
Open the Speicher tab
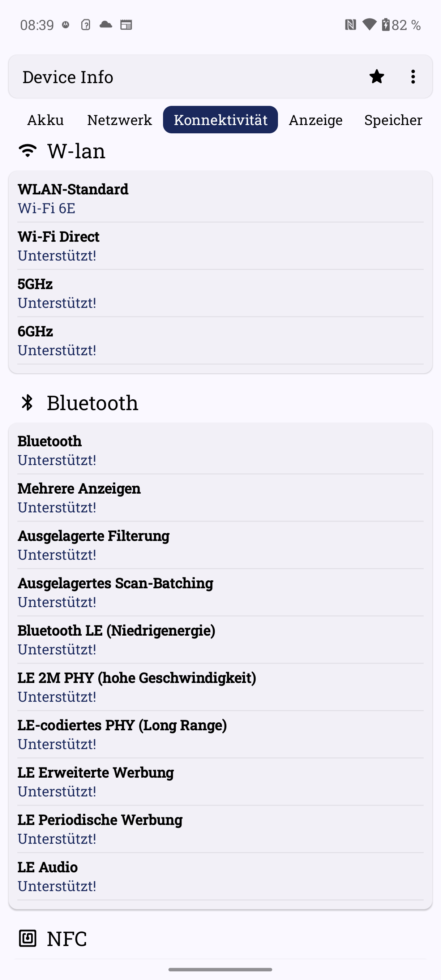click(393, 120)
